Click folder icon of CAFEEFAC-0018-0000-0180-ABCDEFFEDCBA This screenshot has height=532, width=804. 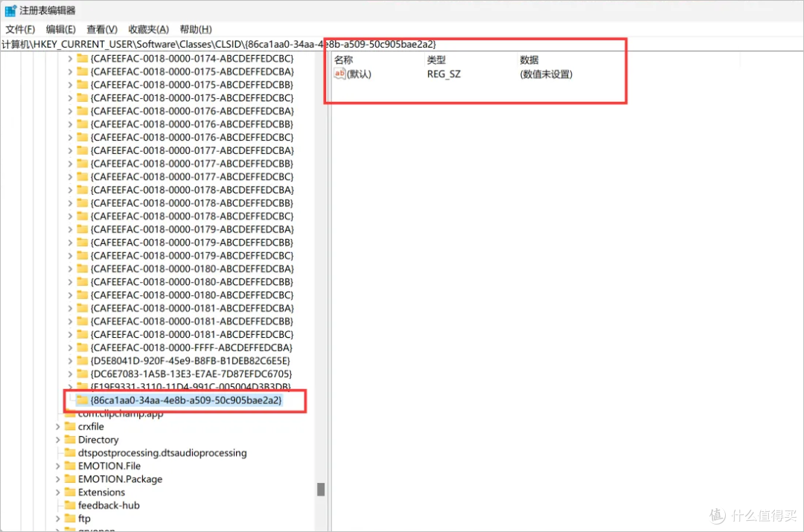click(x=82, y=269)
